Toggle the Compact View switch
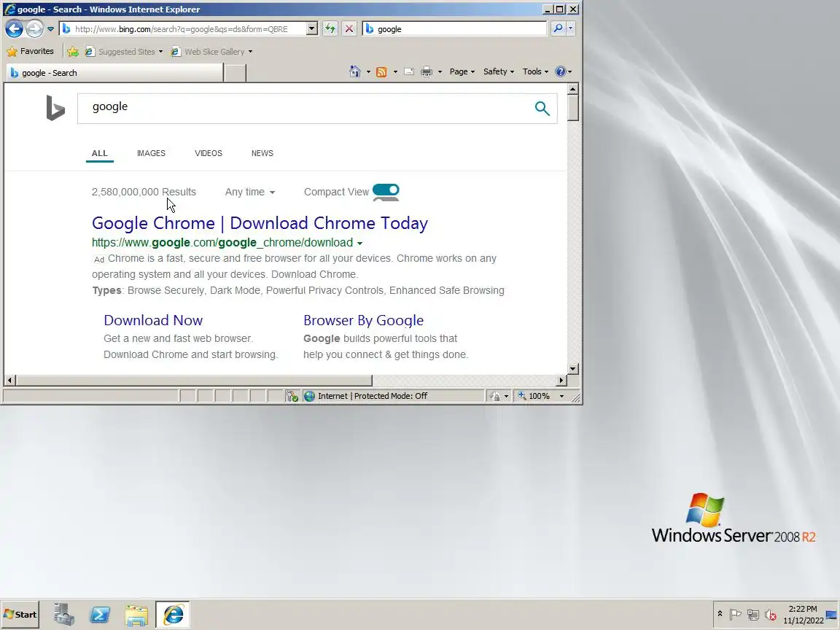840x630 pixels. pos(386,190)
